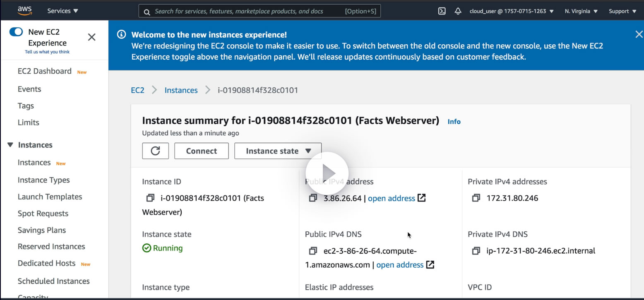
Task: Click the refresh icon button
Action: 155,151
